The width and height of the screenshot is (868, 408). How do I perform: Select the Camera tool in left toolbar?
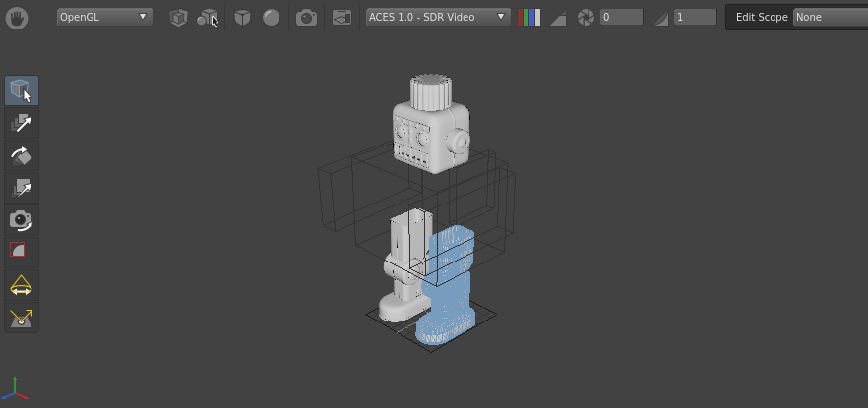coord(22,220)
